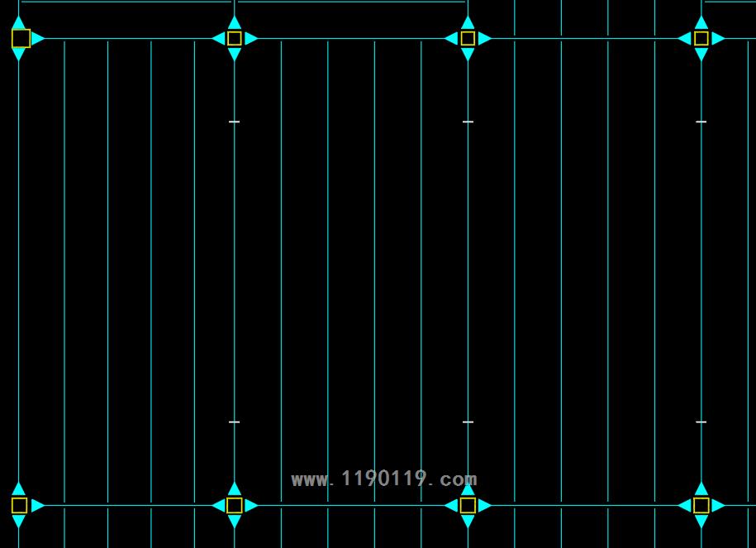Click upper white tick below second top-row node
Screen dimensions: 756x548
coord(235,122)
